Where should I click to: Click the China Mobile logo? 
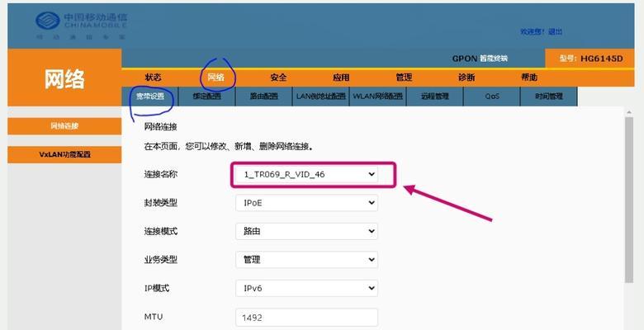[x=81, y=25]
